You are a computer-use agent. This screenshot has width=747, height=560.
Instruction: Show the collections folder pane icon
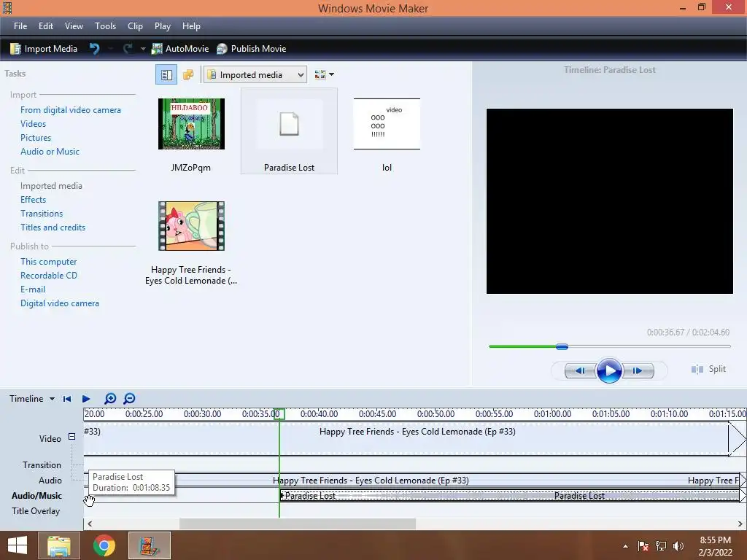tap(188, 75)
